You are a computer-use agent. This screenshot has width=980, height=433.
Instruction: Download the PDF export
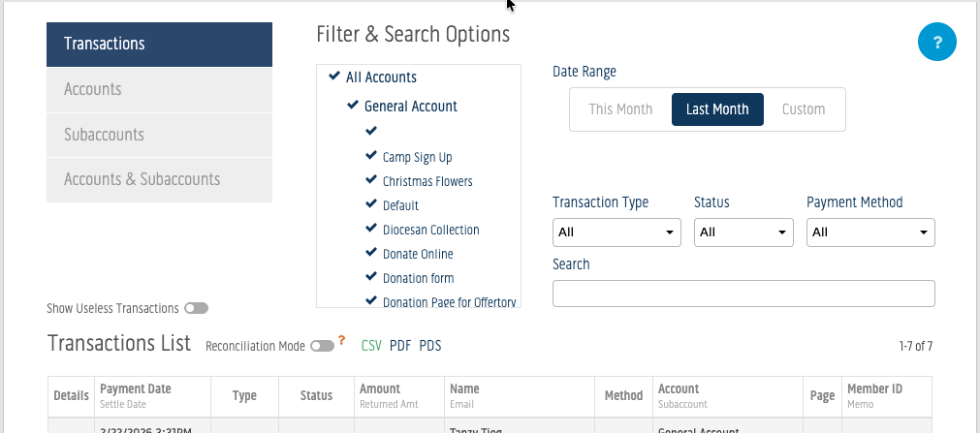pyautogui.click(x=400, y=346)
